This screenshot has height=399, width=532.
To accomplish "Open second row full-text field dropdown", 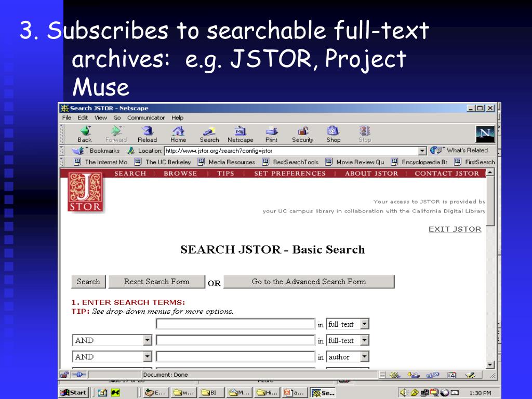I will coord(364,340).
